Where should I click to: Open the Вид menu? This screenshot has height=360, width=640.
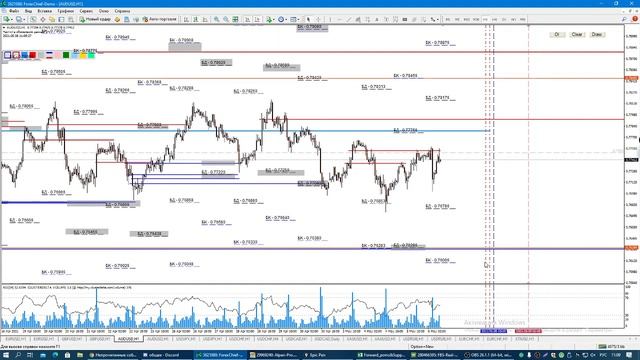28,11
